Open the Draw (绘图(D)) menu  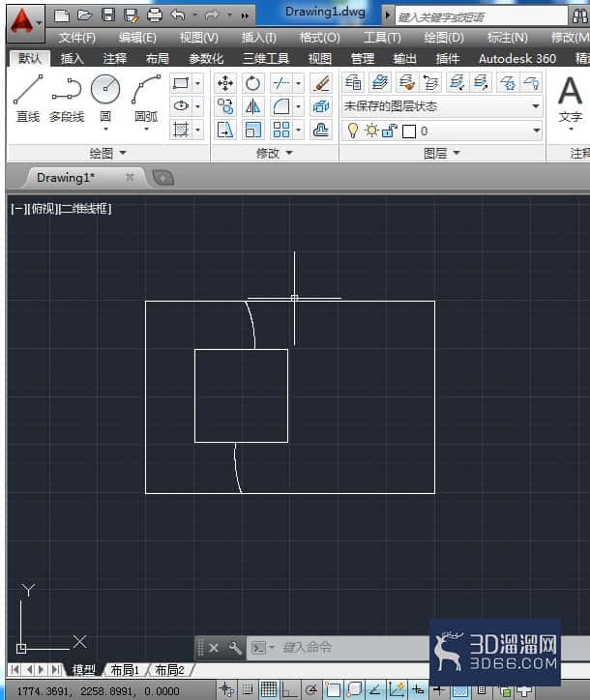coord(444,38)
